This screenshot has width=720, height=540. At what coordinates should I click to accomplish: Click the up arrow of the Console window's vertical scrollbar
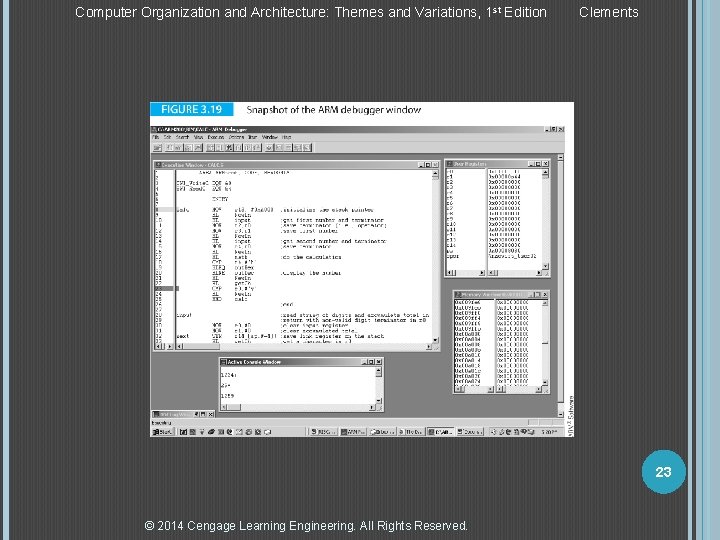378,371
